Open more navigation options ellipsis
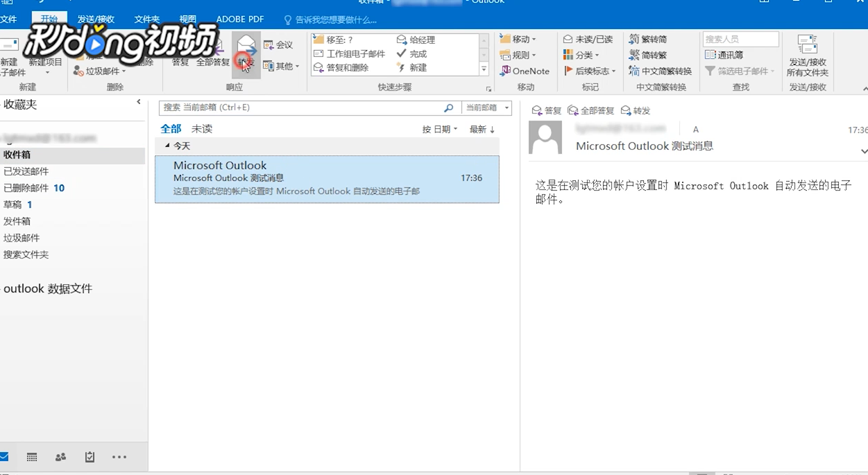The width and height of the screenshot is (868, 475). [x=119, y=457]
